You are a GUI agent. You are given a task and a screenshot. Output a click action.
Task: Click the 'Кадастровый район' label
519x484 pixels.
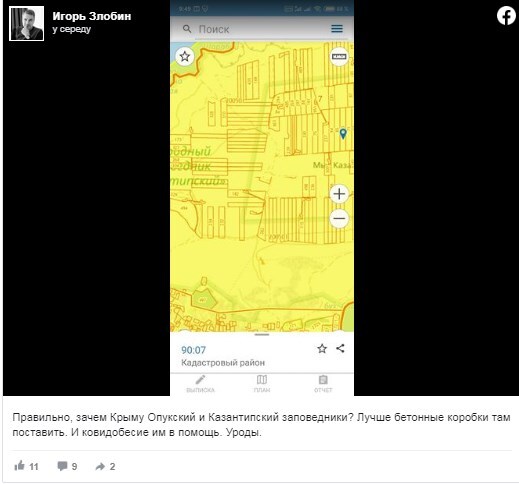coord(223,363)
